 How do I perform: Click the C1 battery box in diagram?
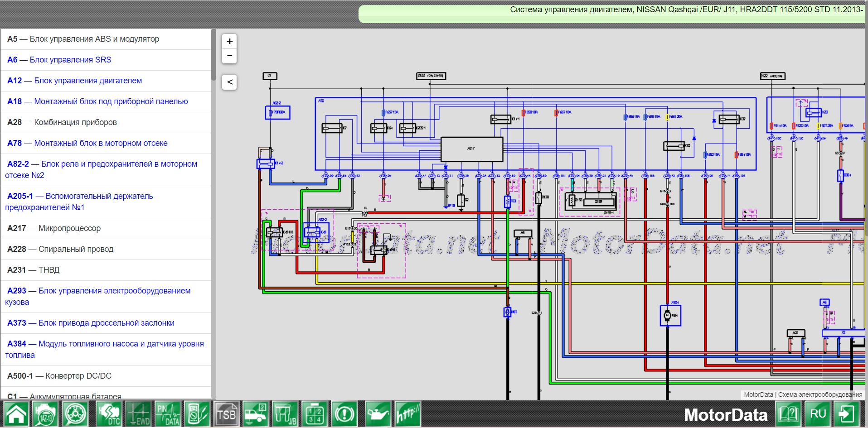(x=270, y=76)
